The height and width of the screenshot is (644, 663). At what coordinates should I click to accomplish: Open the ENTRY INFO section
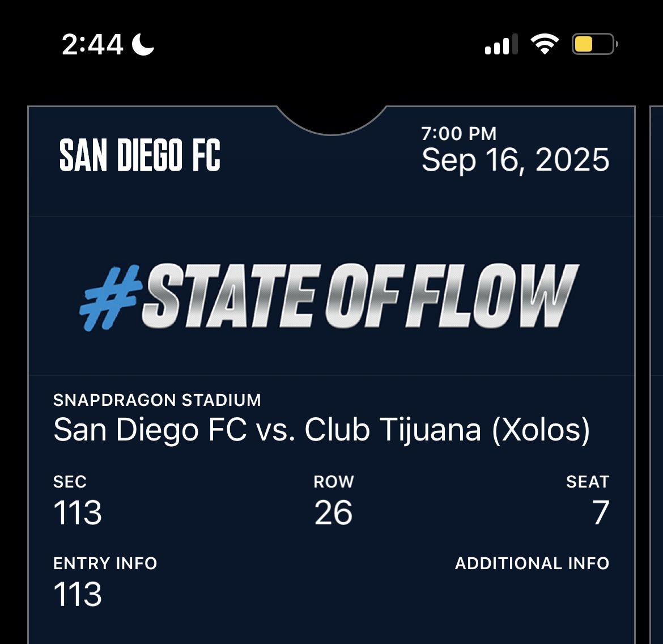[x=105, y=563]
